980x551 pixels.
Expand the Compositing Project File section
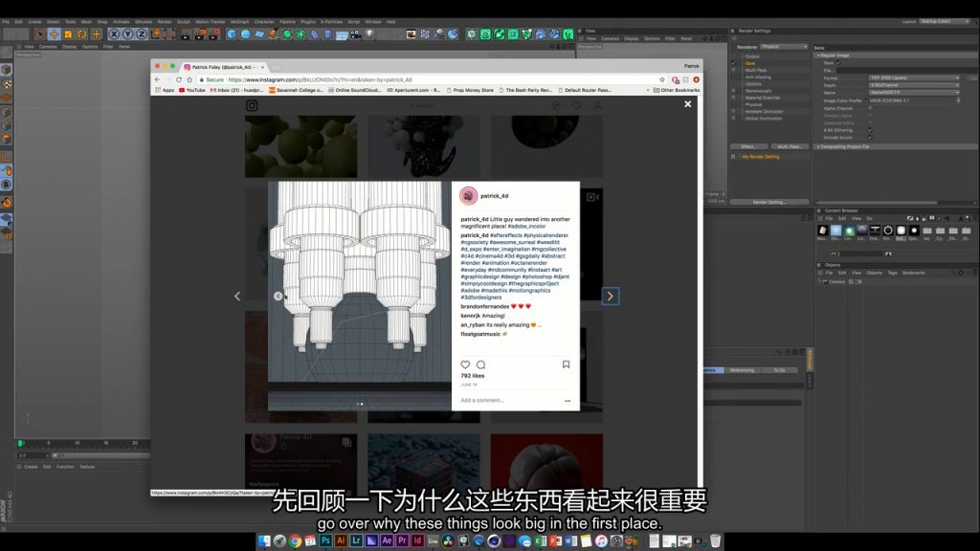coord(819,146)
